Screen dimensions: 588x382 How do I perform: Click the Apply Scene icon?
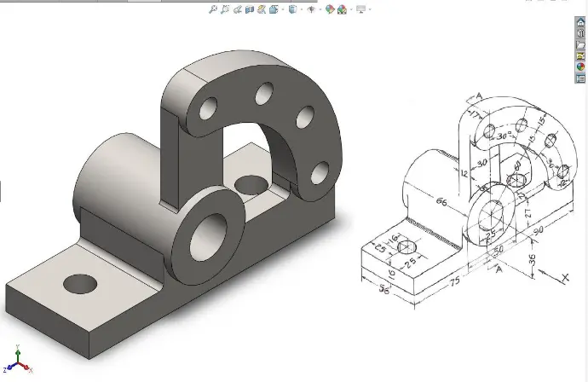tap(342, 9)
